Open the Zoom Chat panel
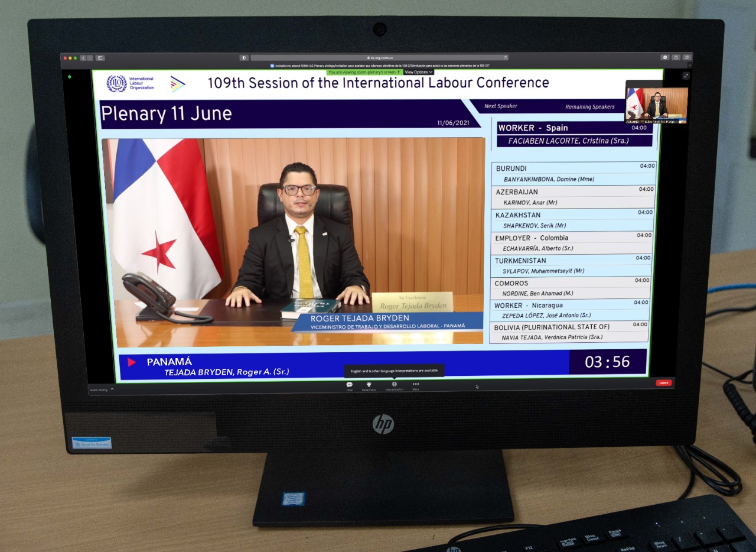Viewport: 756px width, 552px height. tap(350, 385)
